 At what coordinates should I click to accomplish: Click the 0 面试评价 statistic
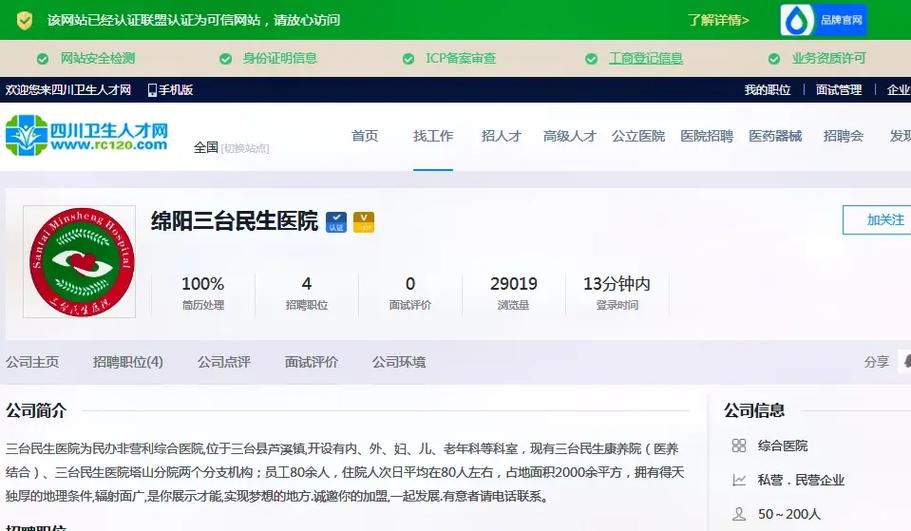(410, 293)
